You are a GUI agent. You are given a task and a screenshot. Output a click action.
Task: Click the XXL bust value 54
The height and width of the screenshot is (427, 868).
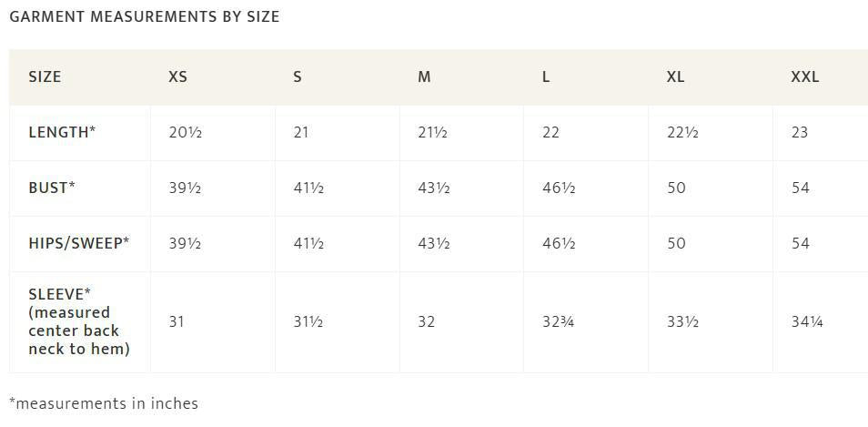click(x=801, y=188)
